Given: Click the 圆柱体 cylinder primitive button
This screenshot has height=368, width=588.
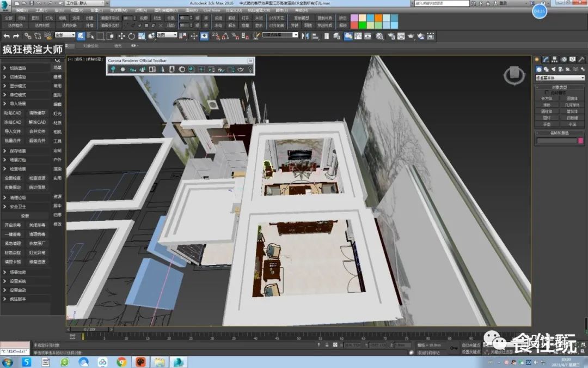Looking at the screenshot, I should click(547, 111).
